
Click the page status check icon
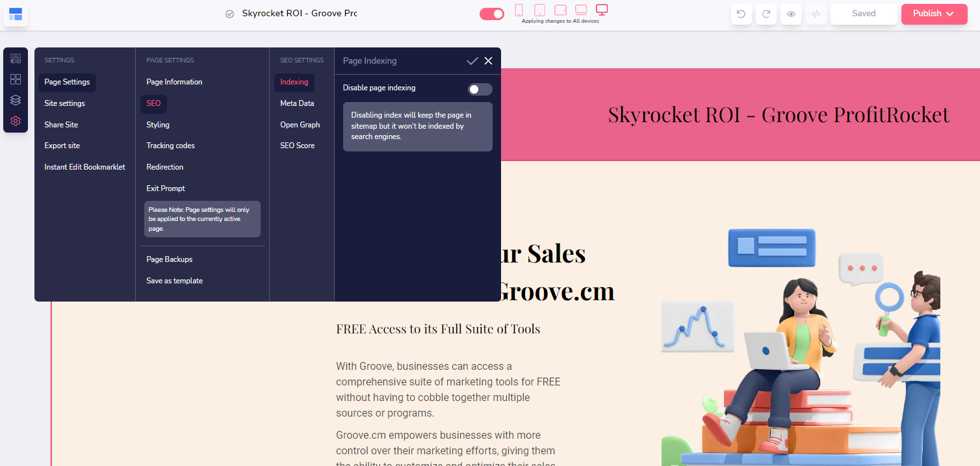[229, 14]
